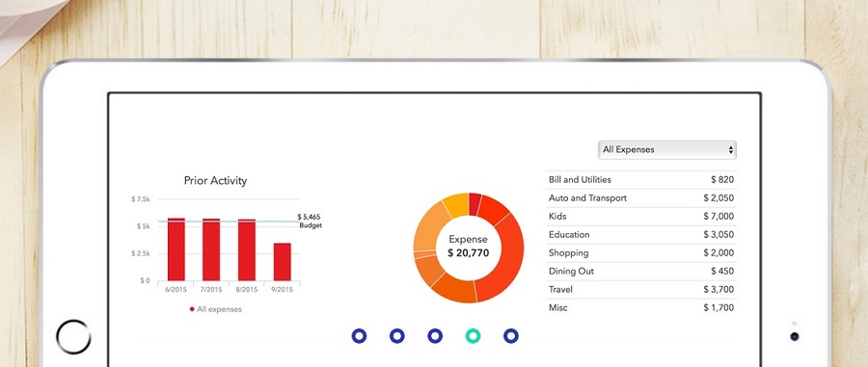Select the Education expense row
Viewport: 868px width, 367px height.
[641, 234]
